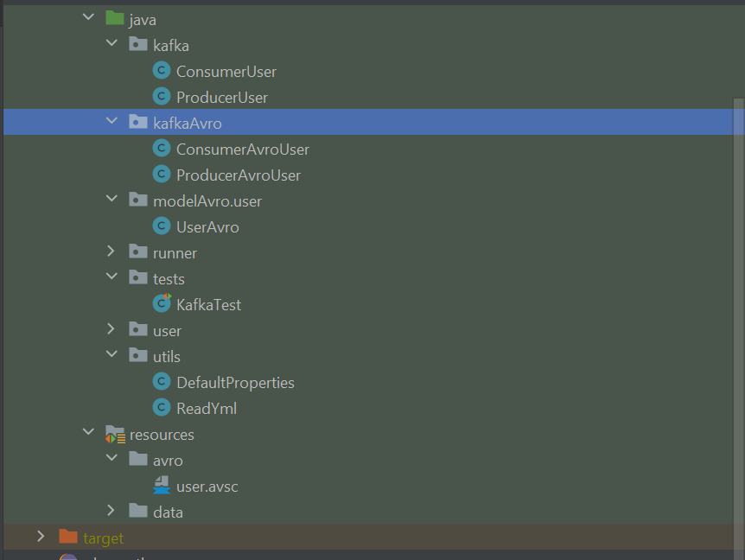745x560 pixels.
Task: Open the ReadYml class
Action: coord(207,409)
